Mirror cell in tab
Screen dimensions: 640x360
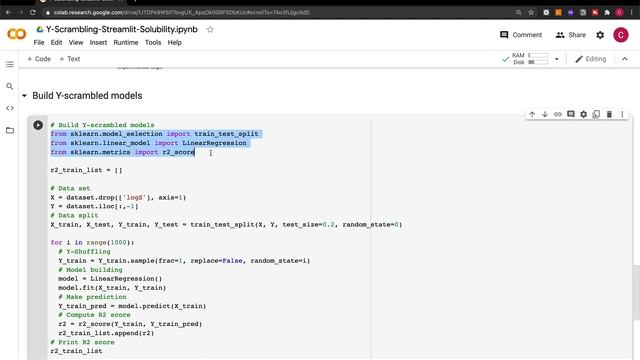[x=596, y=114]
